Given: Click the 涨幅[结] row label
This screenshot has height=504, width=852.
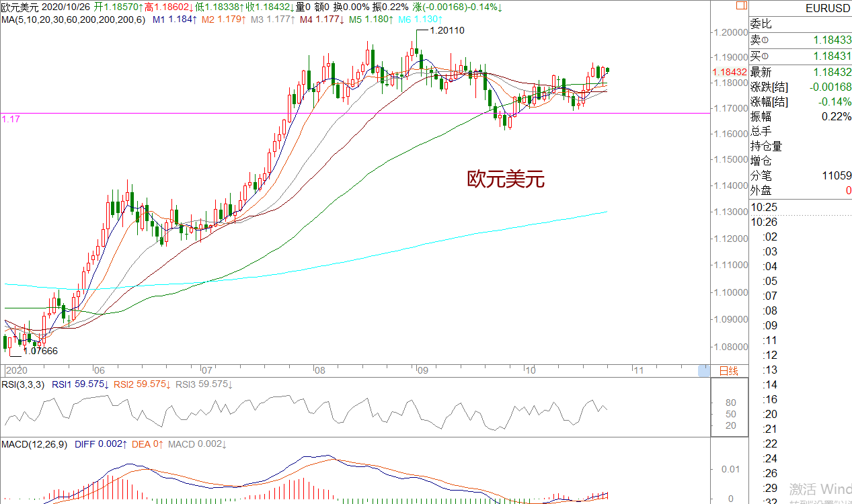Looking at the screenshot, I should pos(770,101).
